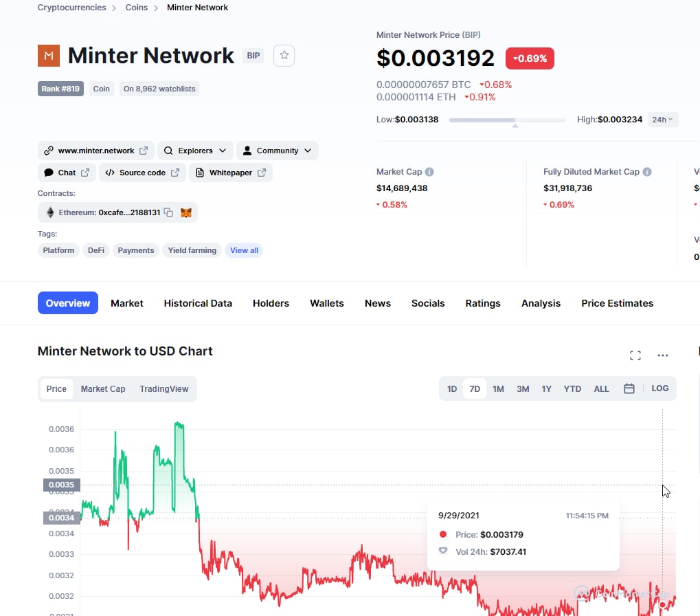Open the Socials tab
The height and width of the screenshot is (616, 700).
pos(428,303)
